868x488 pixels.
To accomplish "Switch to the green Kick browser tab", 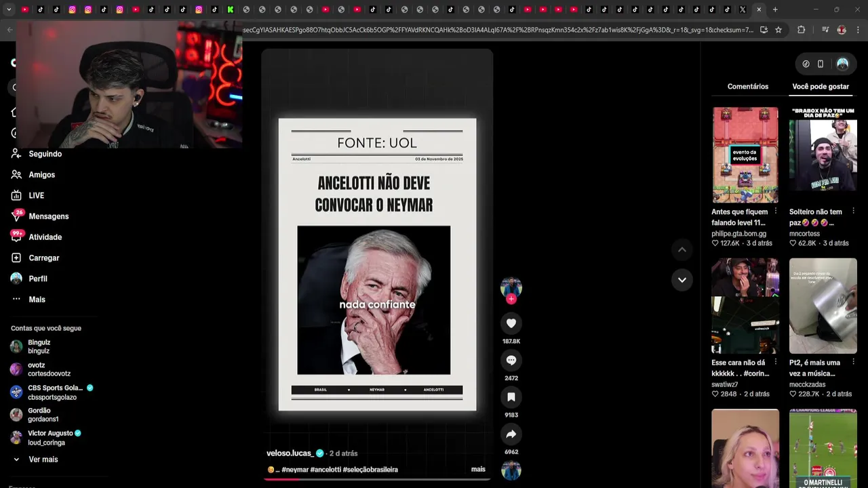I will click(x=231, y=9).
